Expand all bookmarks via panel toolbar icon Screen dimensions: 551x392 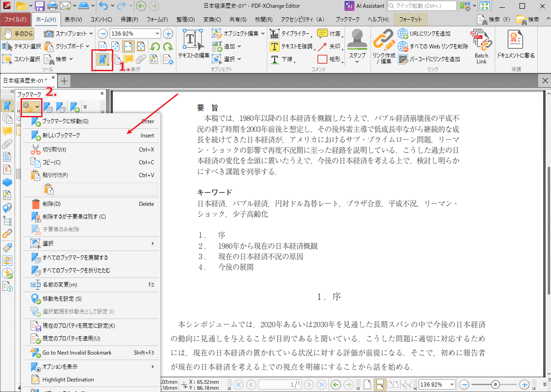click(x=48, y=108)
